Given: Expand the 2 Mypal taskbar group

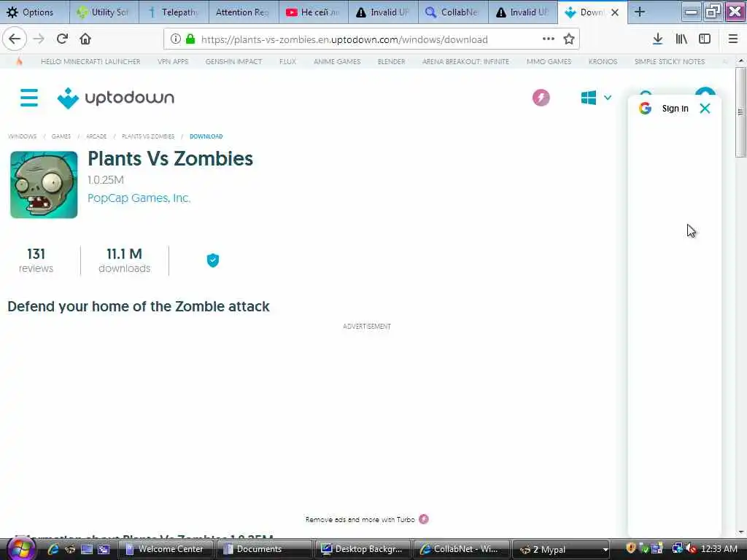Looking at the screenshot, I should (561, 549).
